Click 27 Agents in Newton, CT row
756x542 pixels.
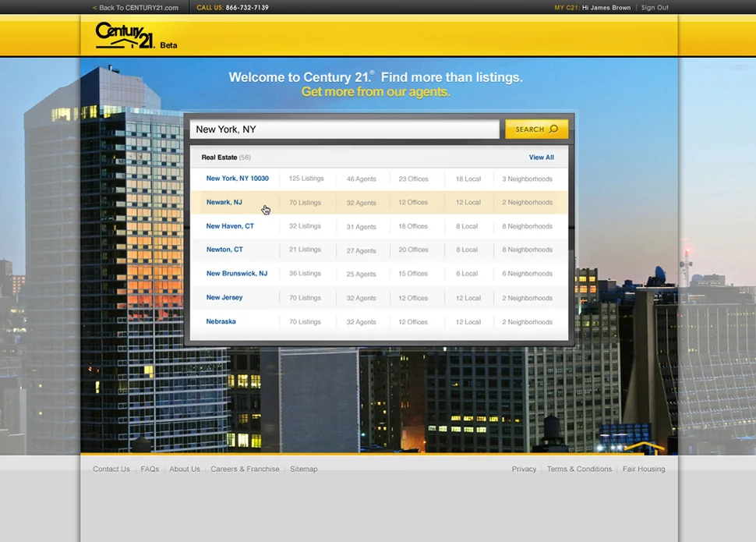pyautogui.click(x=361, y=250)
